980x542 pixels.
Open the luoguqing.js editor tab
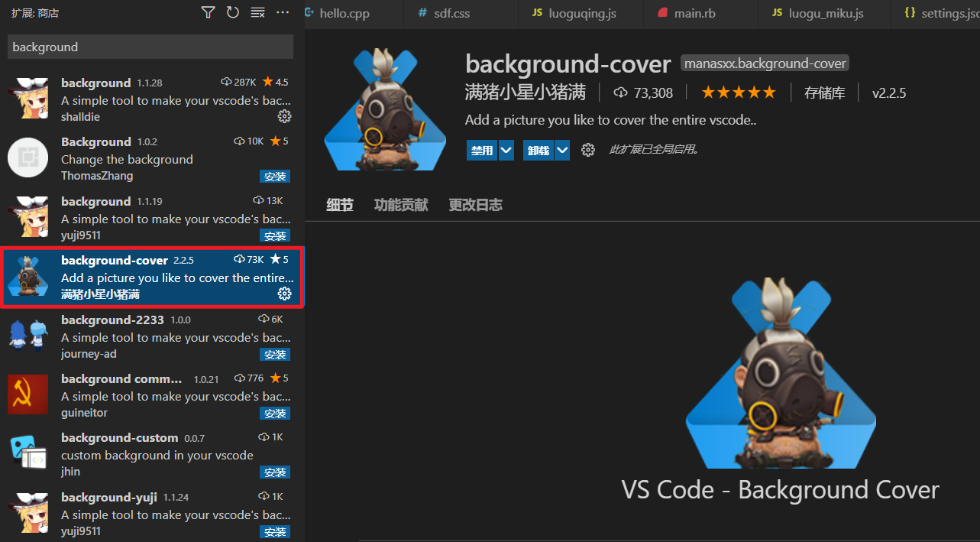(580, 14)
